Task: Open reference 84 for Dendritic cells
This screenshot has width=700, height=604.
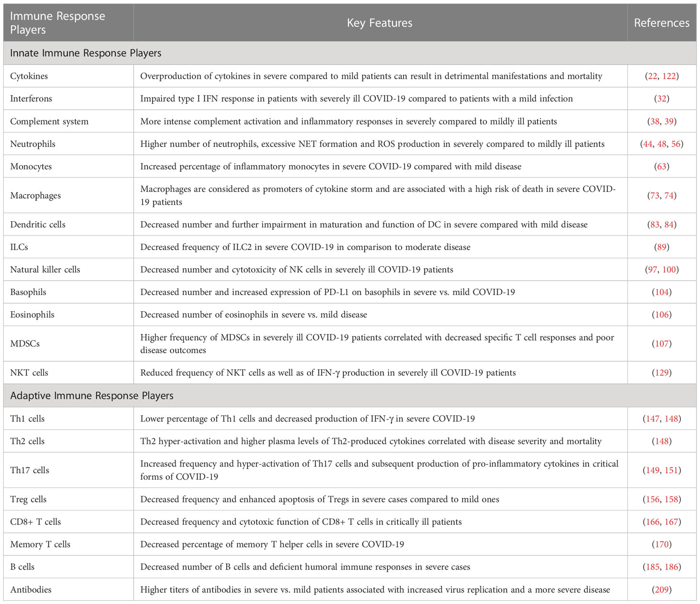Action: 669,225
